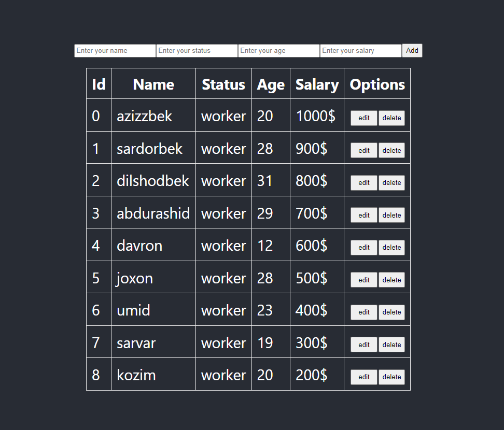Click the Enter your salary input
Viewport: 504px width, 430px height.
coord(361,51)
